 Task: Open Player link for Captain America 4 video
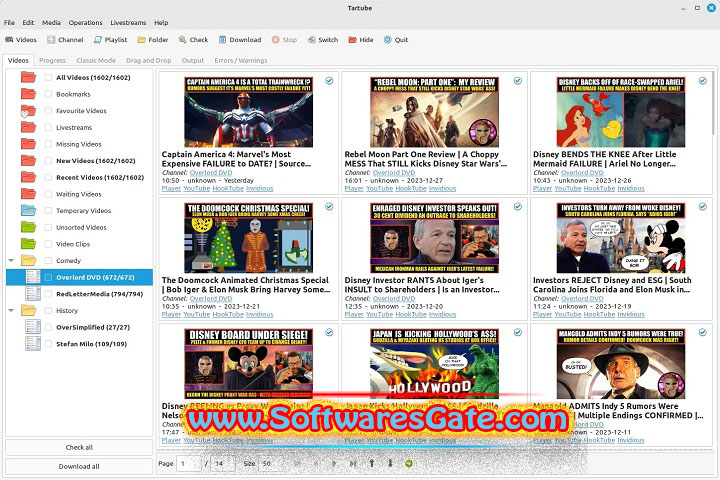(x=171, y=188)
